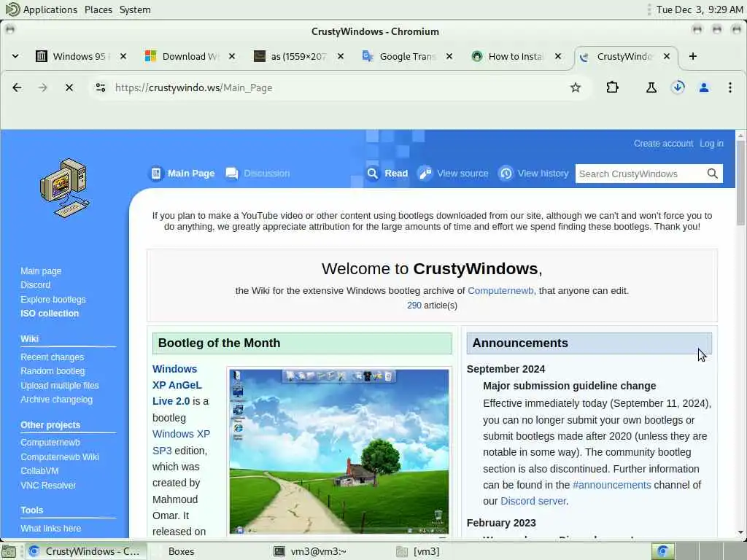Click the Chromium icon in the panel's right side
Screen dimensions: 747x560
662,551
